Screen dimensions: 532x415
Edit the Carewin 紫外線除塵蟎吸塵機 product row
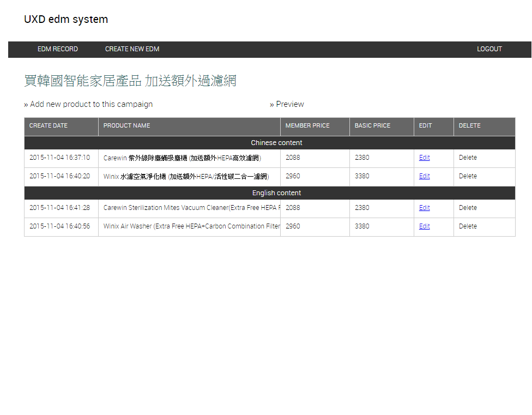(x=425, y=158)
